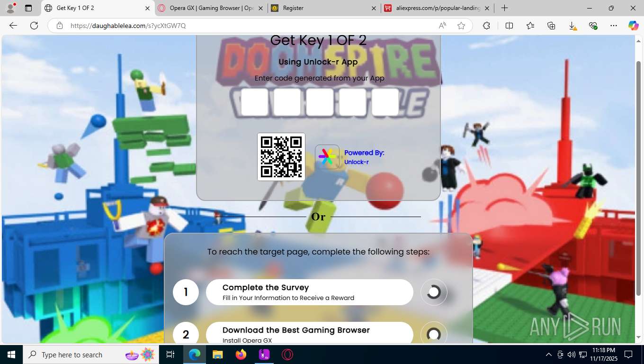The height and width of the screenshot is (364, 644).
Task: Click the step 1 number circle
Action: pyautogui.click(x=186, y=292)
